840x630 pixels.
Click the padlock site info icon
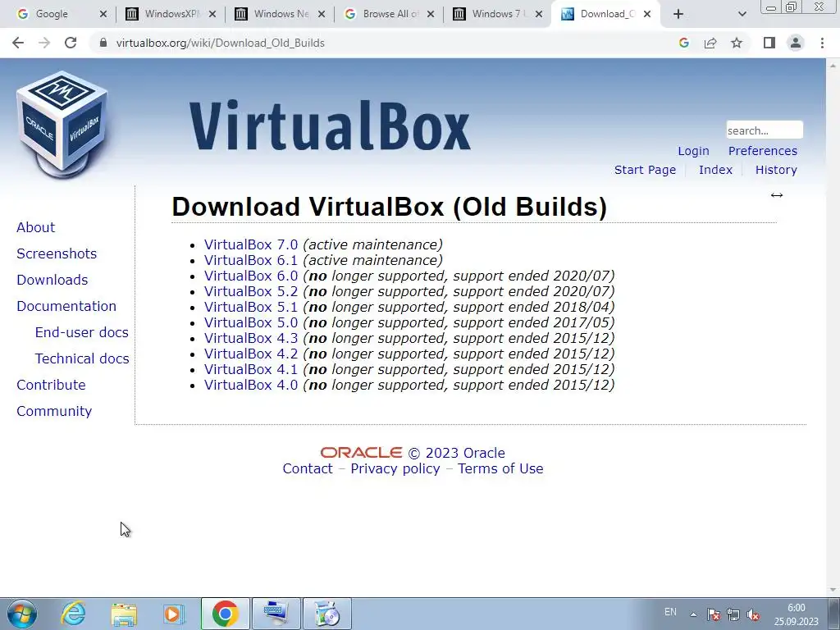pyautogui.click(x=103, y=43)
